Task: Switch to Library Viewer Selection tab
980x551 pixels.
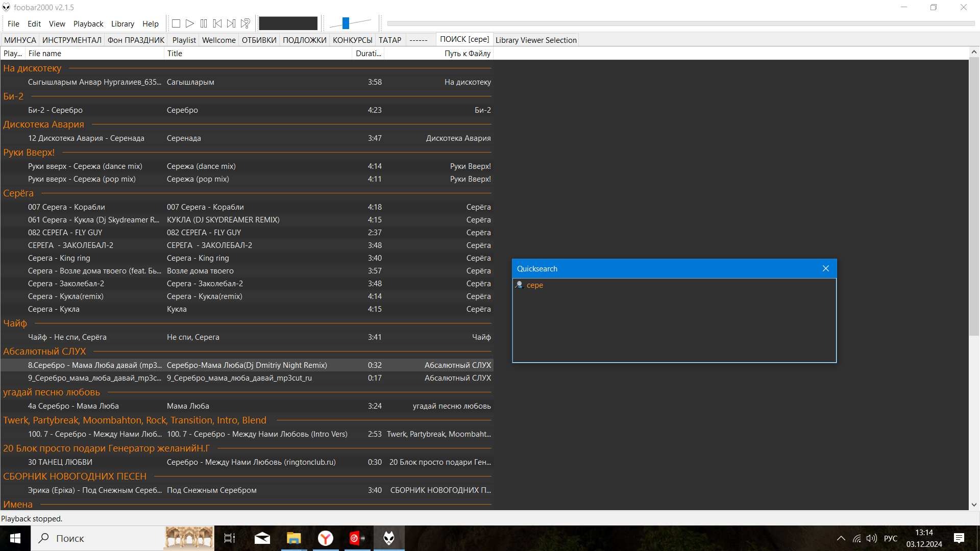Action: tap(536, 40)
